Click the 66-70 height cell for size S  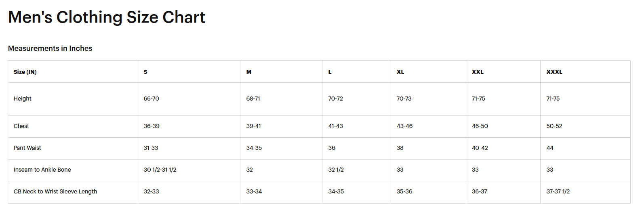(152, 99)
